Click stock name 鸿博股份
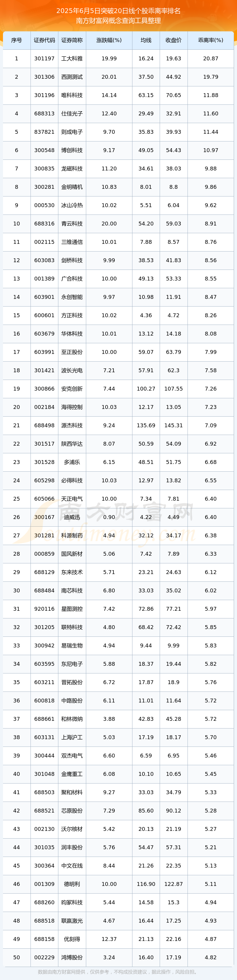 pyautogui.click(x=72, y=957)
